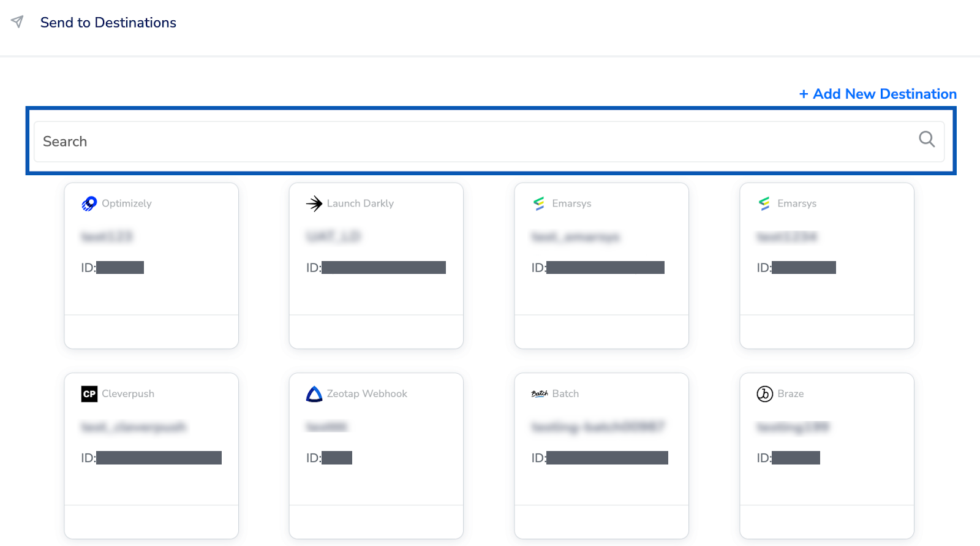Click the Batch logo icon
Viewport: 980px width, 546px height.
pyautogui.click(x=540, y=394)
